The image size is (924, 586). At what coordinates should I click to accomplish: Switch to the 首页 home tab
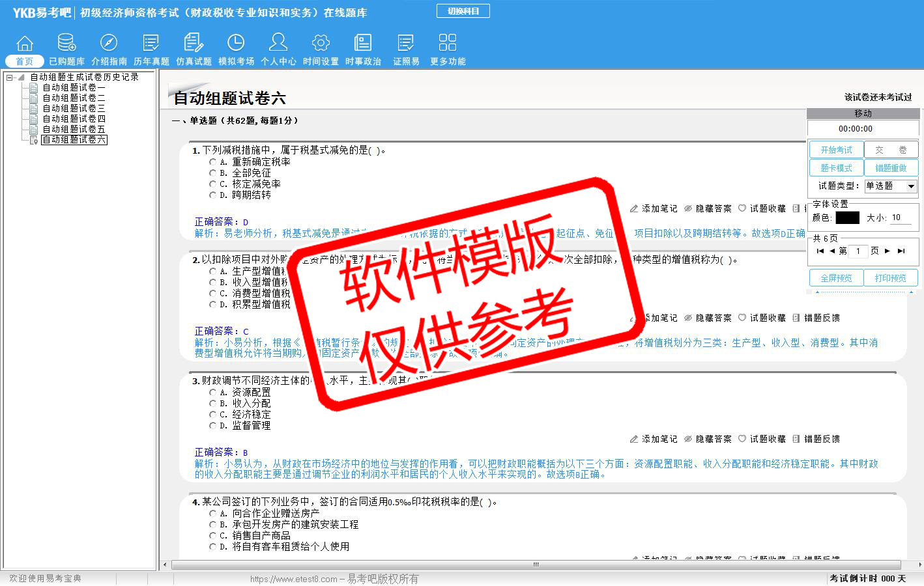click(x=24, y=61)
